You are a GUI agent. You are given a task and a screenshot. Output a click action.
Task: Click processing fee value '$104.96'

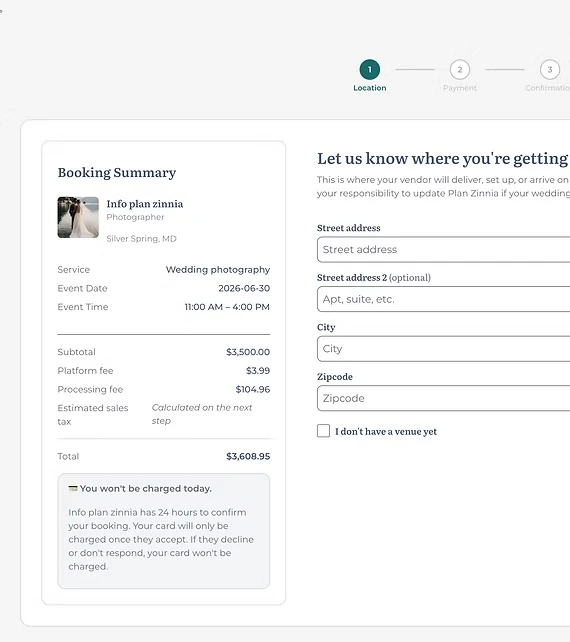[253, 389]
